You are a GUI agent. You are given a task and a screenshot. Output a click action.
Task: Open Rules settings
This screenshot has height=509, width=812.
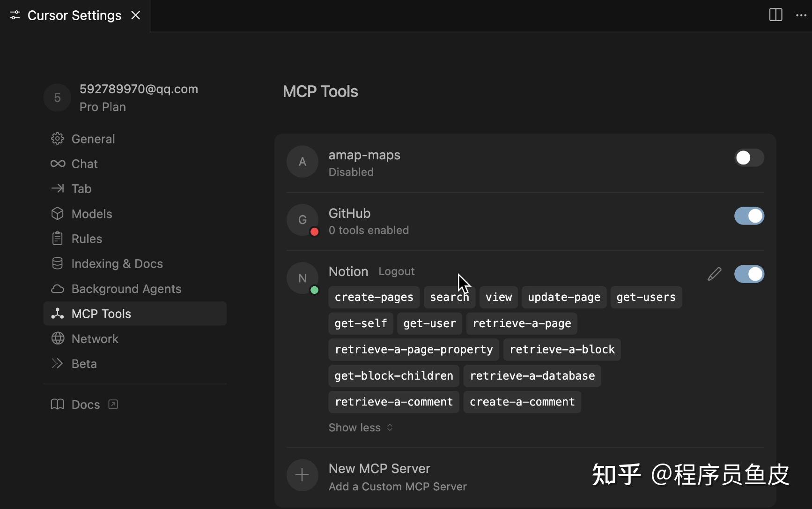[x=135, y=239]
